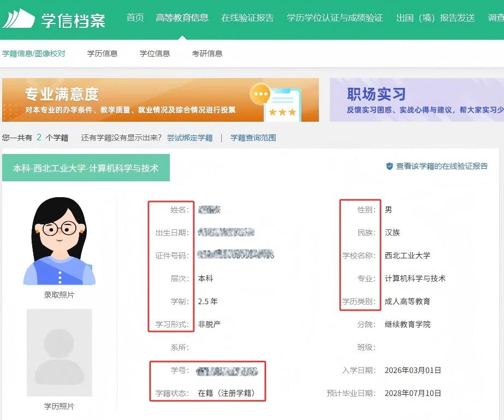This screenshot has height=420, width=504.
Task: Open 出国（境）报告发送 menu
Action: (x=435, y=18)
